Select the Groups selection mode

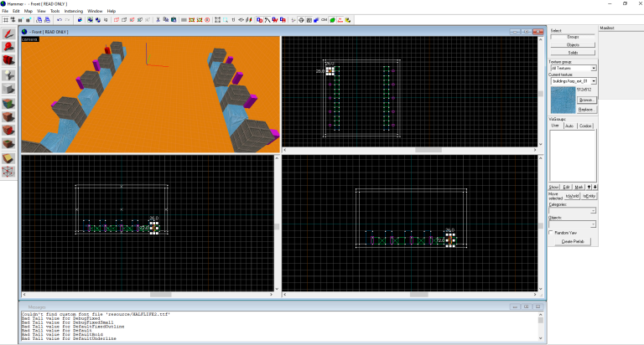pyautogui.click(x=573, y=38)
